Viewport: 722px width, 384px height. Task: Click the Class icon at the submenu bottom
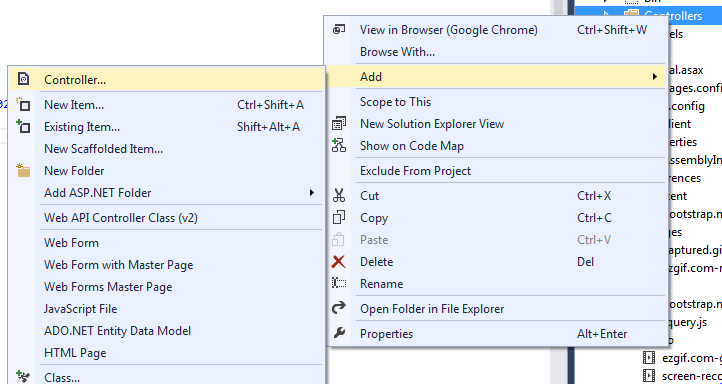pos(23,376)
